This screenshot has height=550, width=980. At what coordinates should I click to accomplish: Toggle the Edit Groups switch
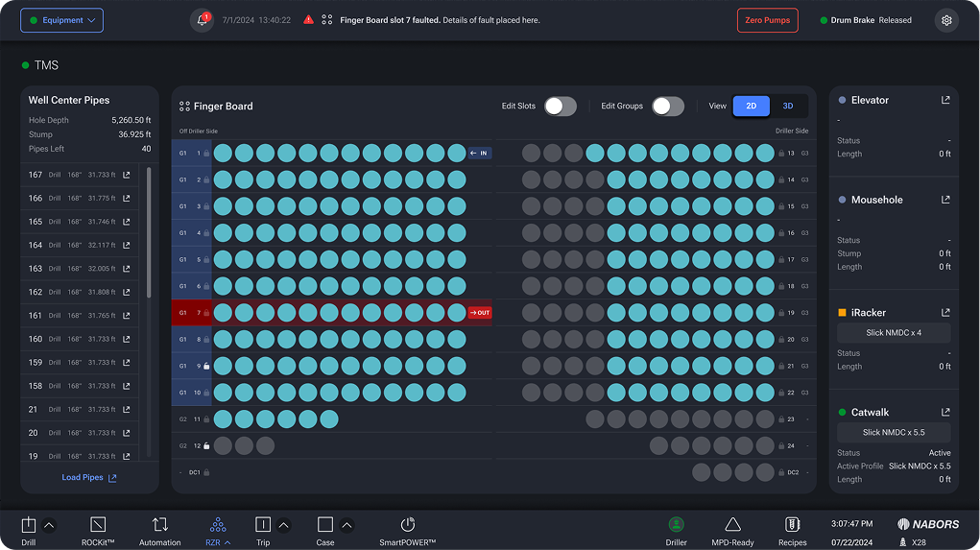pyautogui.click(x=667, y=107)
